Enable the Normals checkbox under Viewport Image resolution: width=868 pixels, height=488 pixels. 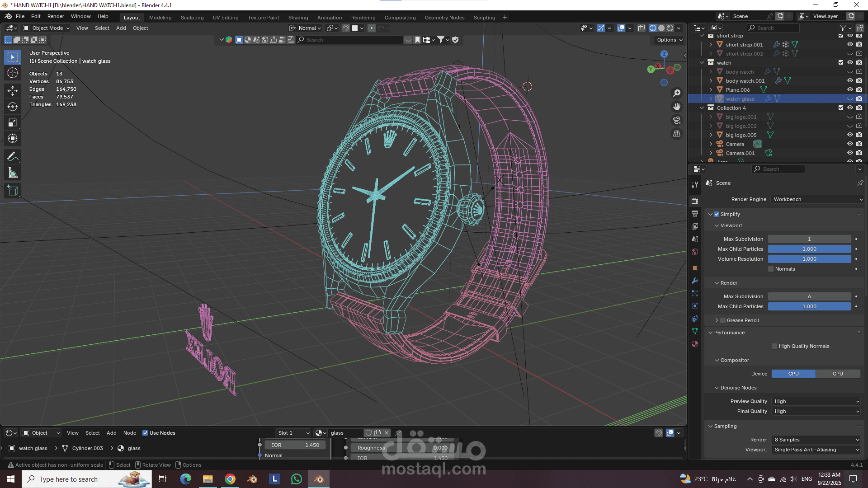coord(771,269)
